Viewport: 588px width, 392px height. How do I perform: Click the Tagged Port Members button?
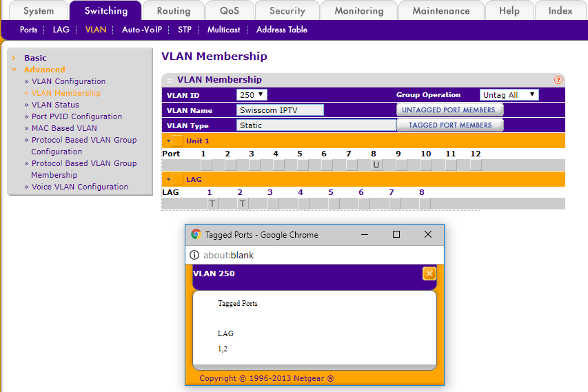click(x=449, y=125)
